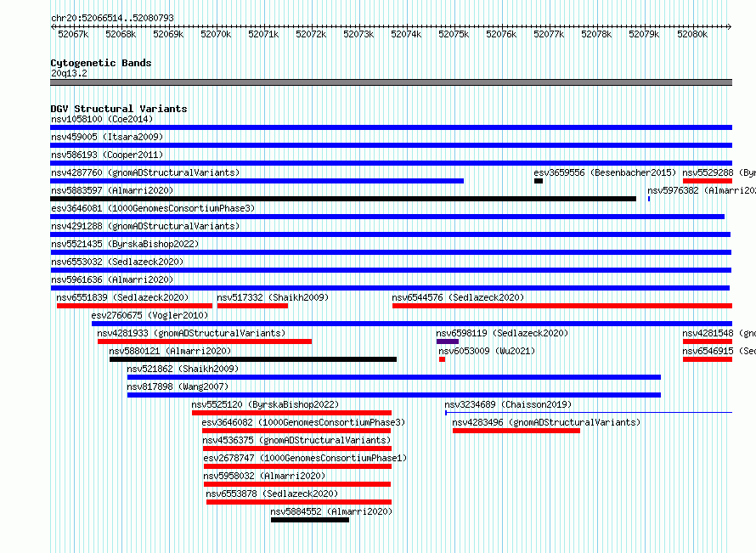The width and height of the screenshot is (756, 553).
Task: Click the black nsv5880121 variant bar
Action: 253,359
